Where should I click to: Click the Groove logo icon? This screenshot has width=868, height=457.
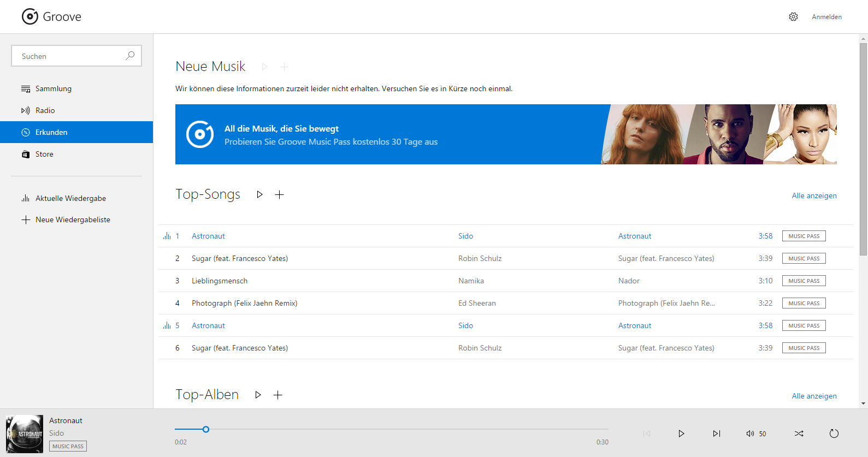tap(30, 17)
